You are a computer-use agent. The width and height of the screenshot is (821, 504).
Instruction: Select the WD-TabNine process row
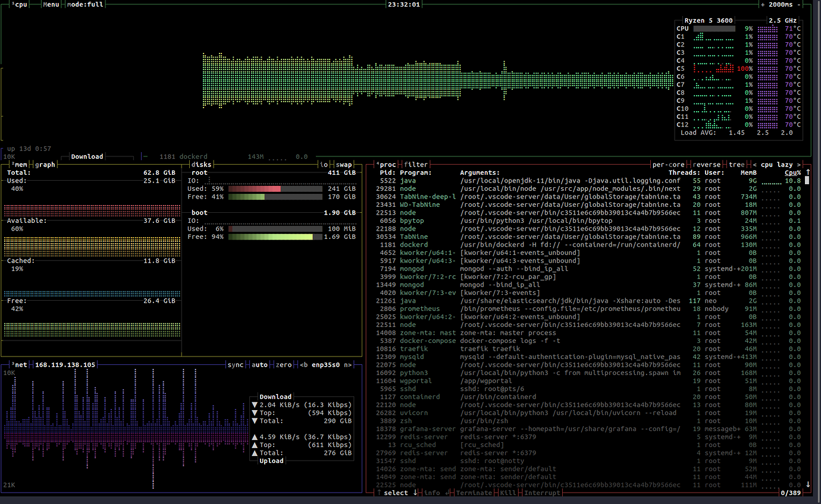[x=590, y=204]
